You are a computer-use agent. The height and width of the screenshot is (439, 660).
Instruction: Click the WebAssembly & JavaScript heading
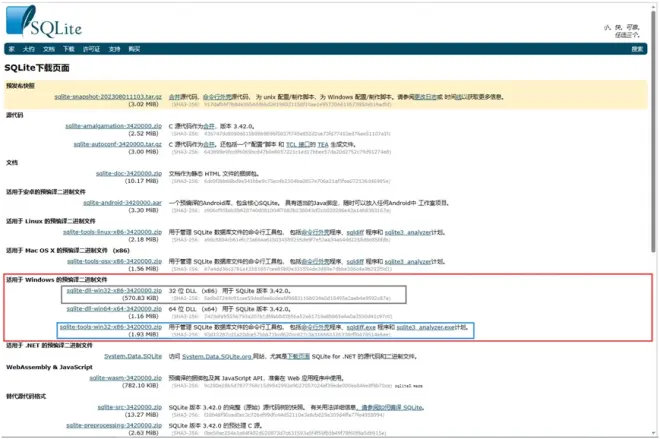pyautogui.click(x=49, y=367)
